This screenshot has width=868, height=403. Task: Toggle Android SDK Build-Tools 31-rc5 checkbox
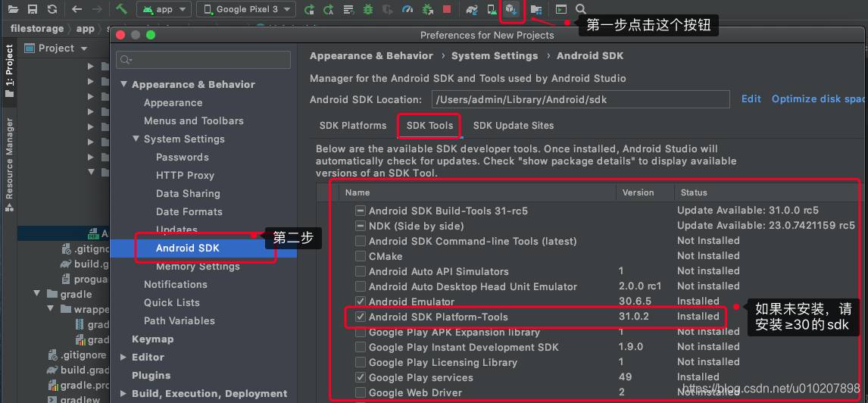point(361,211)
